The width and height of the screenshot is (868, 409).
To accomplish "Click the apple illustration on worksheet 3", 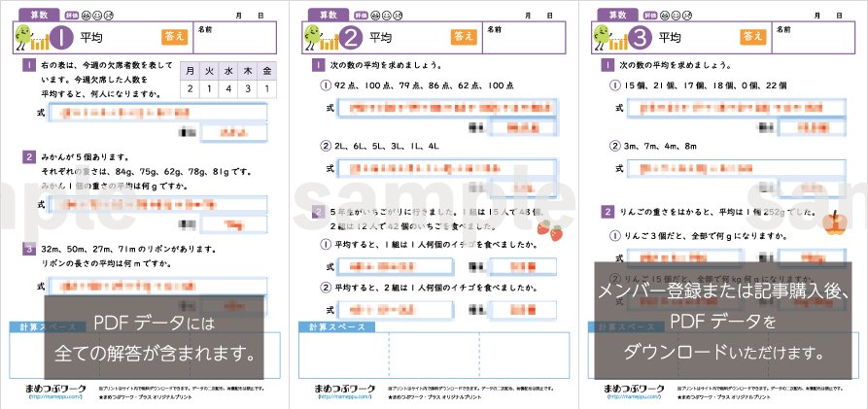I will pos(833,222).
